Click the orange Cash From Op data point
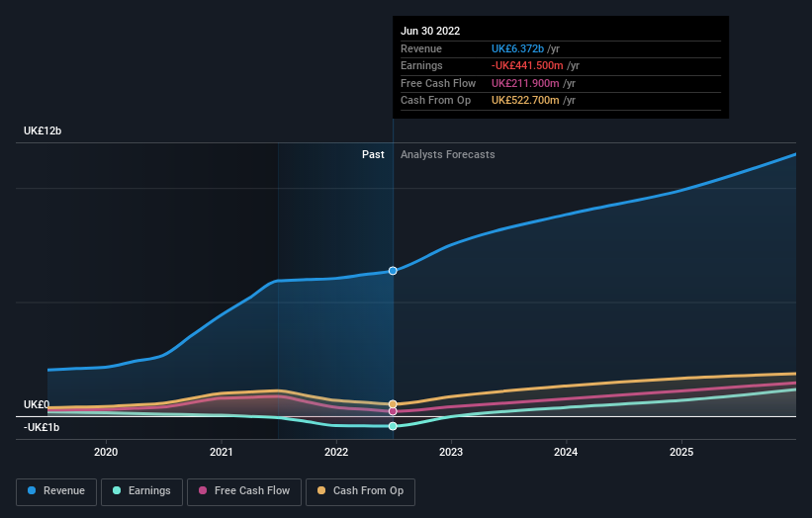 pyautogui.click(x=393, y=404)
